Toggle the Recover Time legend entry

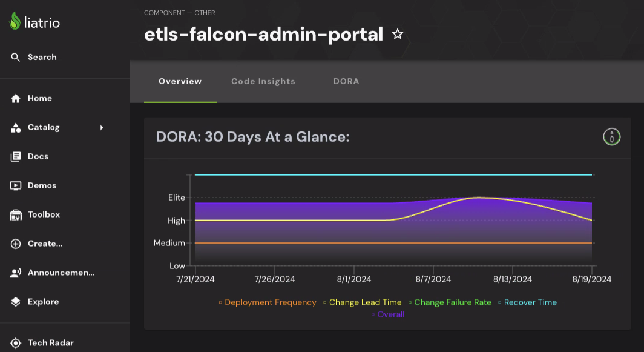point(527,302)
